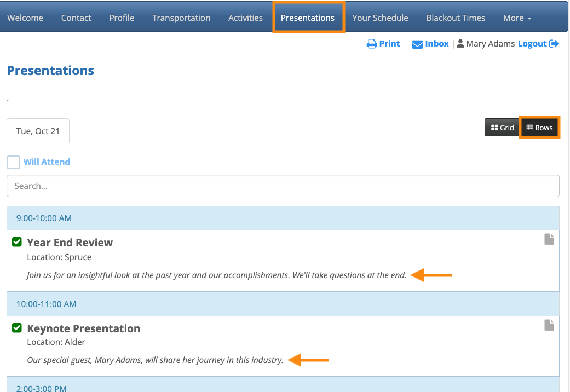Switch to Rows view
This screenshot has width=570, height=392.
539,128
